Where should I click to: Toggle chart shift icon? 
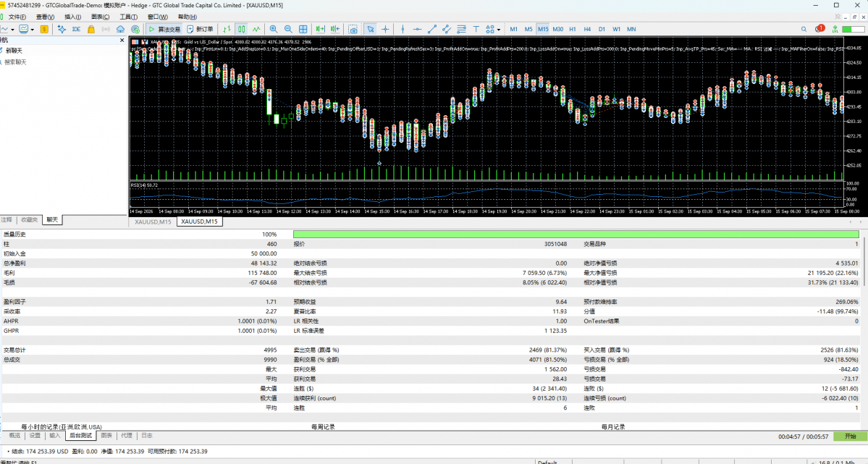point(335,29)
